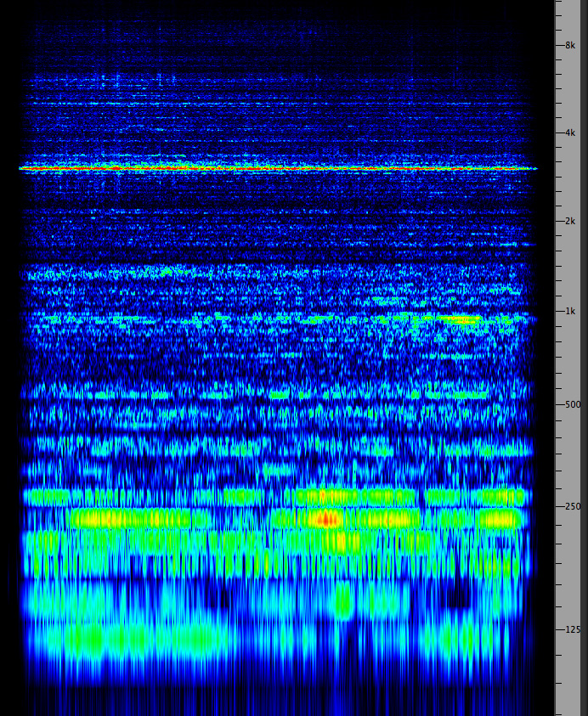Screen dimensions: 588x716
Task: Click the 125 Hz axis label
Action: [x=572, y=629]
